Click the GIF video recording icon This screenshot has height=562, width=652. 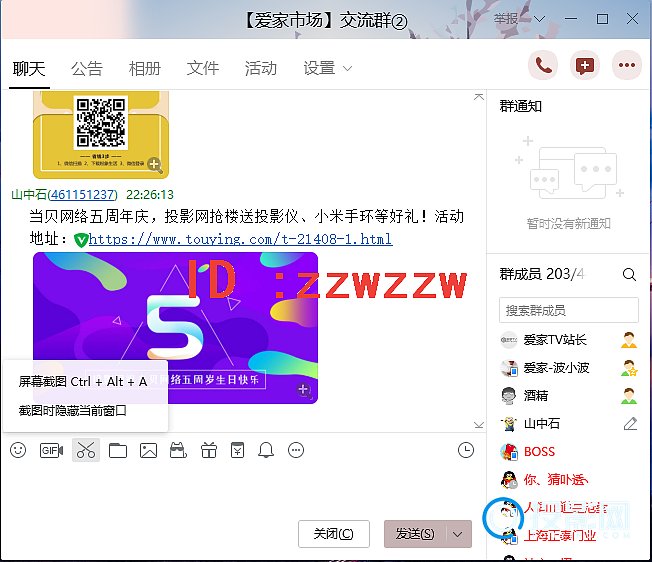coord(51,450)
